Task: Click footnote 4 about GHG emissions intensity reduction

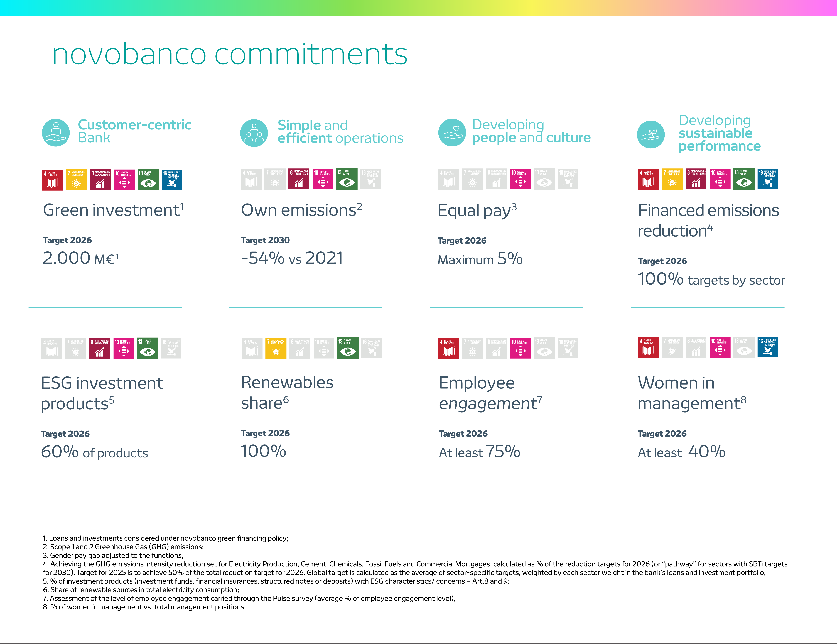Action: click(415, 568)
